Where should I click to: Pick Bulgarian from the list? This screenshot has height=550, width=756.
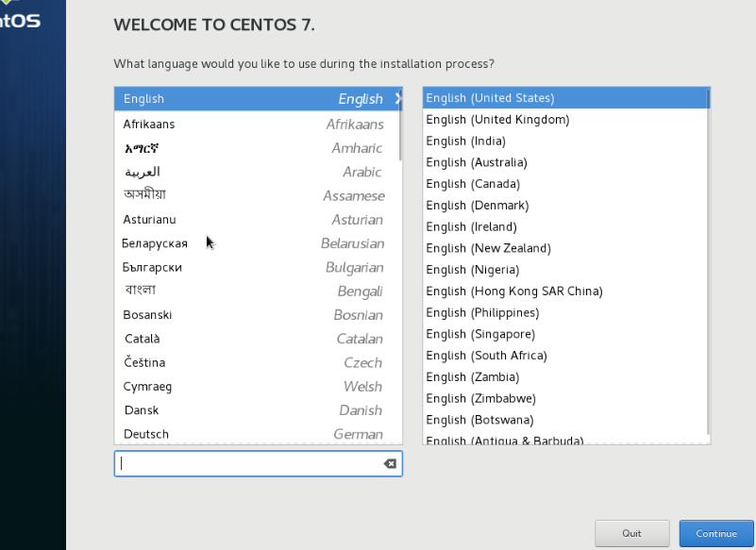(258, 268)
